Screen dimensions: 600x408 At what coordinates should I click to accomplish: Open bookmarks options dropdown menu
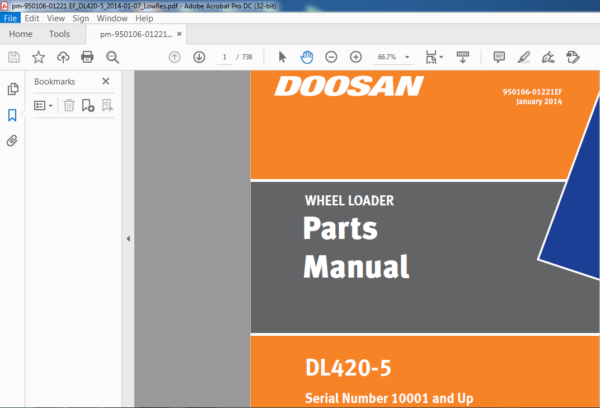pyautogui.click(x=43, y=105)
